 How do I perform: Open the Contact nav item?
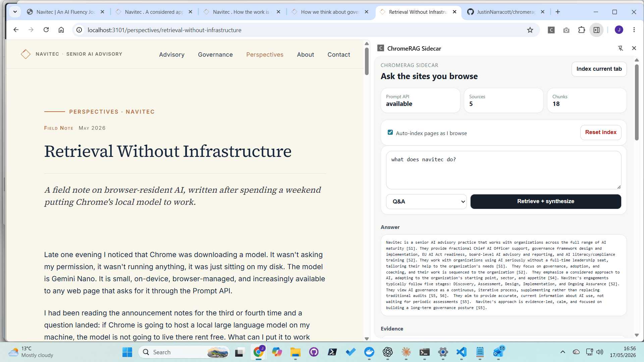(x=339, y=55)
